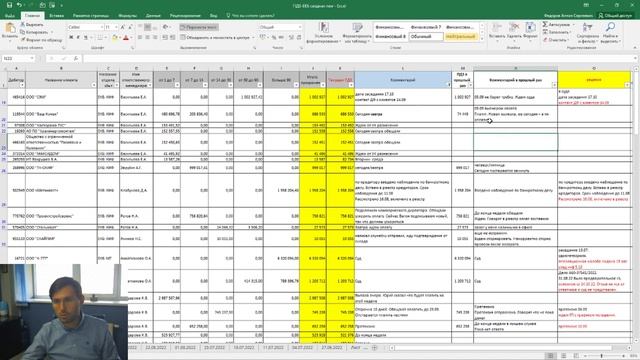Image resolution: width=640 pixels, height=360 pixels.
Task: Open Conditional Formatting menu
Action: 323,33
